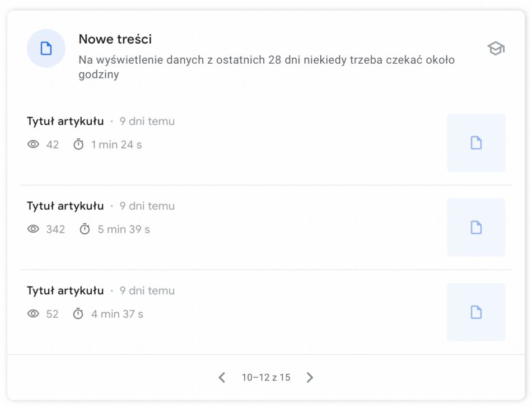Open the thumbnail of the 52-view article
The height and width of the screenshot is (409, 532).
[x=476, y=312]
